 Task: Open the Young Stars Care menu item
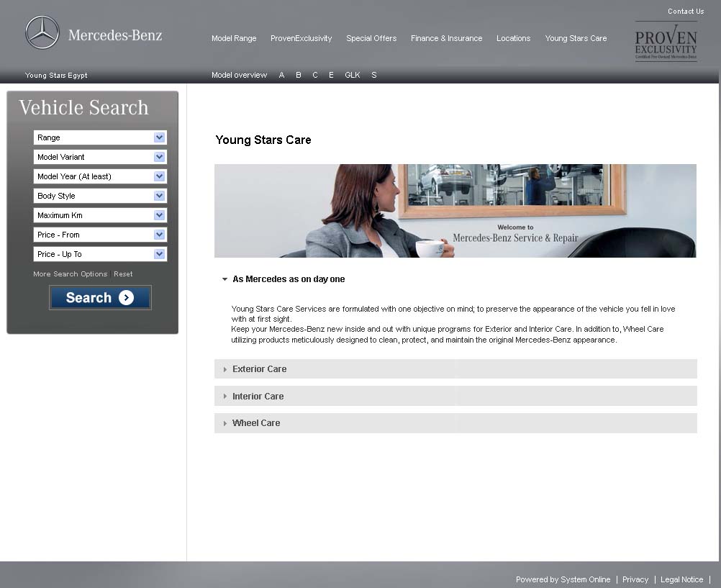(x=576, y=39)
